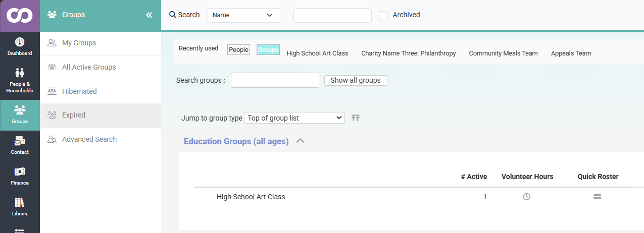Open Community Meals Team link

503,53
